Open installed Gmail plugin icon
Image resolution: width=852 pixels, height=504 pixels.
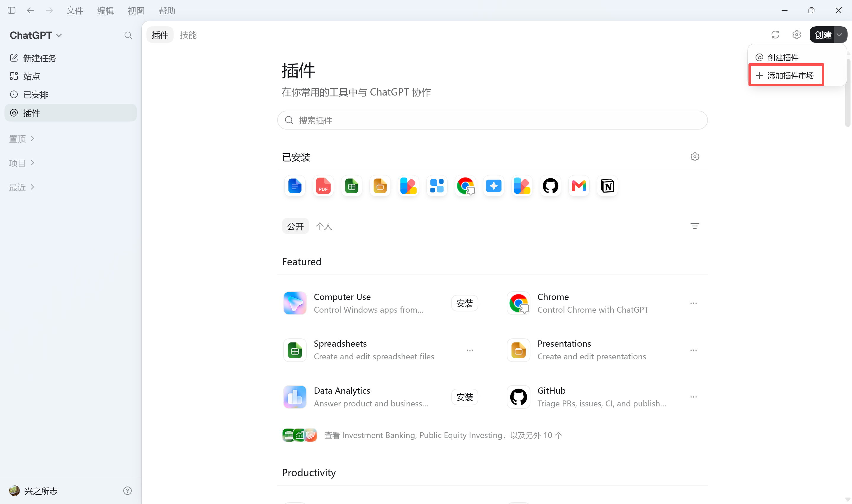579,186
